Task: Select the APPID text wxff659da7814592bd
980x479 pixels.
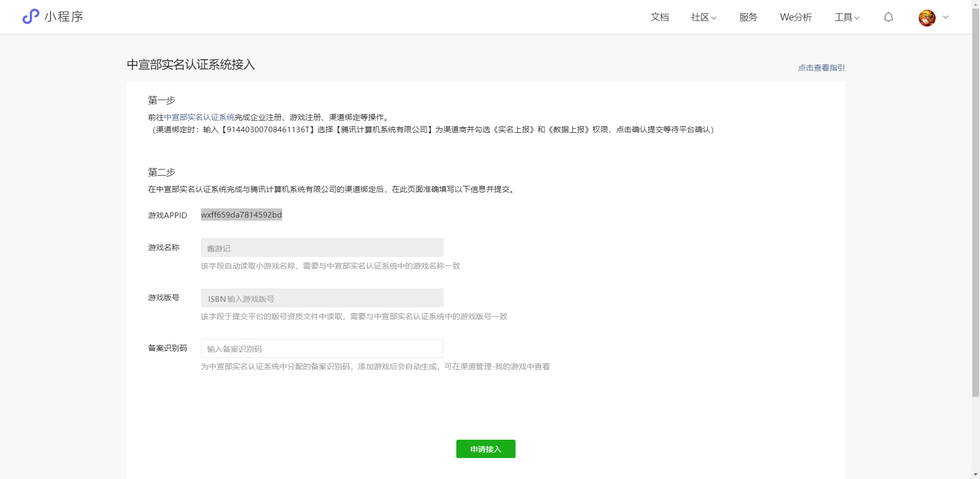Action: click(241, 215)
